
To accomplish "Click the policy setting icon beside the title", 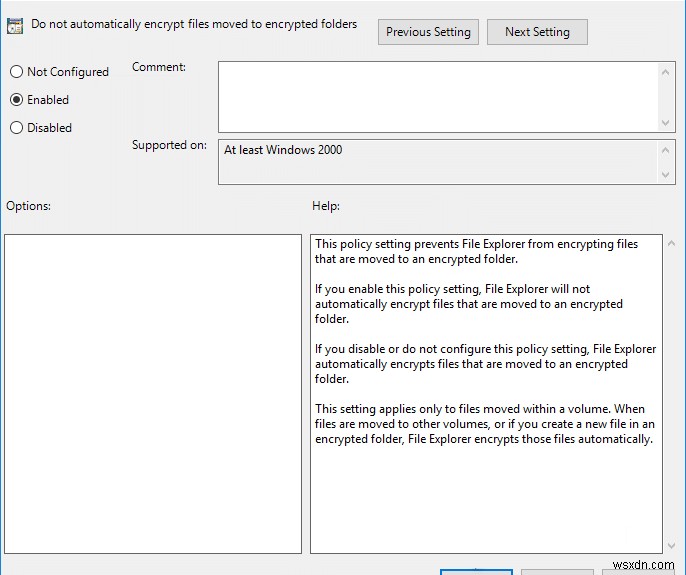I will [x=16, y=25].
